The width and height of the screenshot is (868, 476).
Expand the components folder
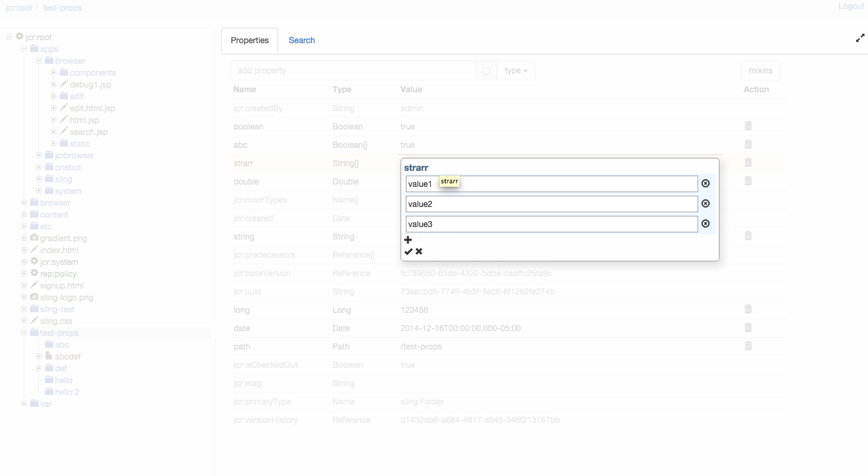[54, 72]
